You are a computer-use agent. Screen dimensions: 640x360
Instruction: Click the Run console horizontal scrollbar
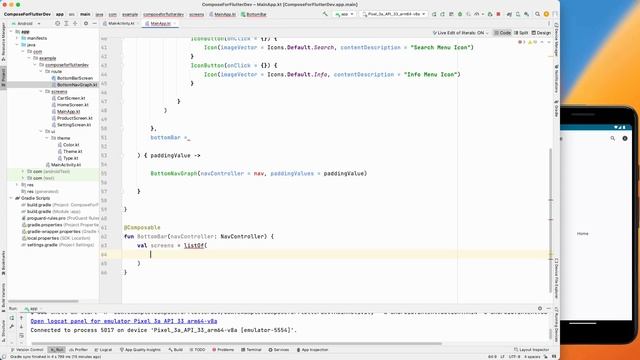coord(237,343)
